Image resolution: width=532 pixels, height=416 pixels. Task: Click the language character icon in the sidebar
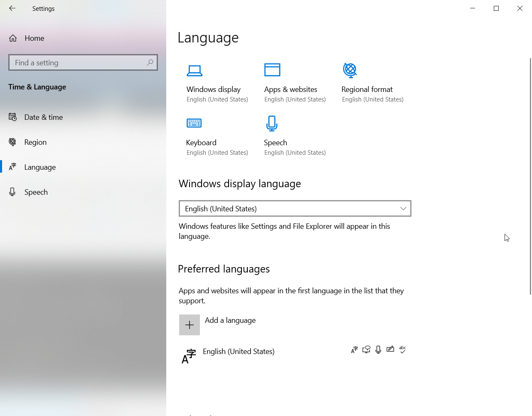click(x=13, y=167)
